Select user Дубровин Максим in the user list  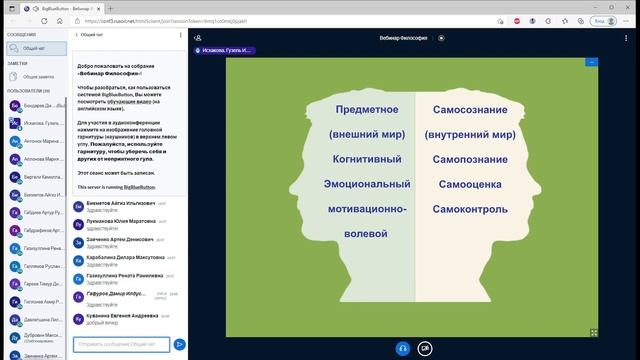(x=37, y=338)
